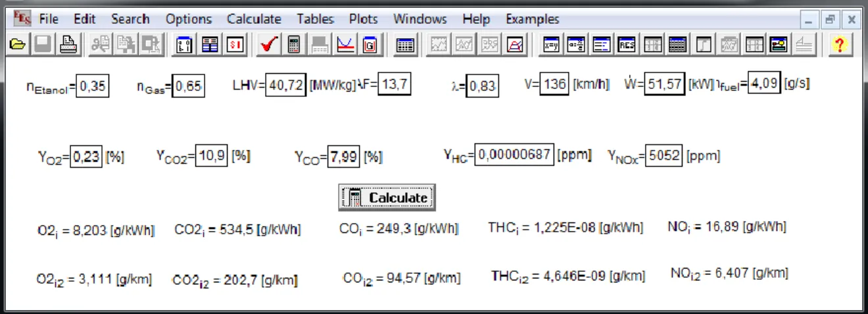Open Solution window icon
Viewport: 868px width, 314px height.
coord(602,45)
